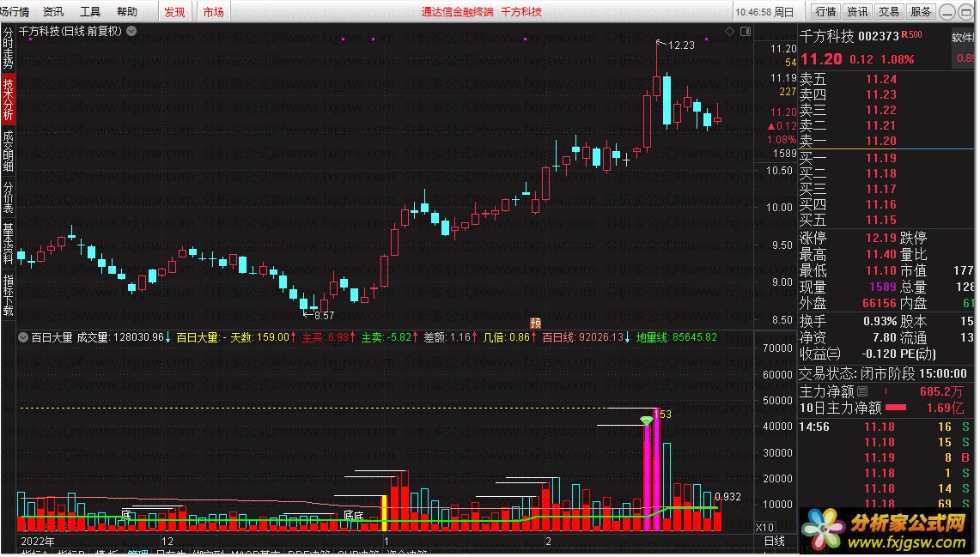
Task: Click the 日线 period label at bottom
Action: coord(775,542)
